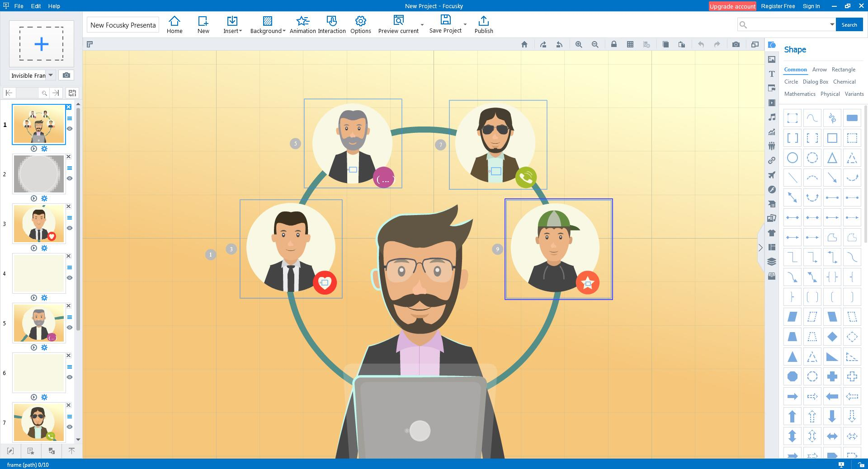Open the Invisible Frame type dropdown
This screenshot has height=469, width=868.
51,75
